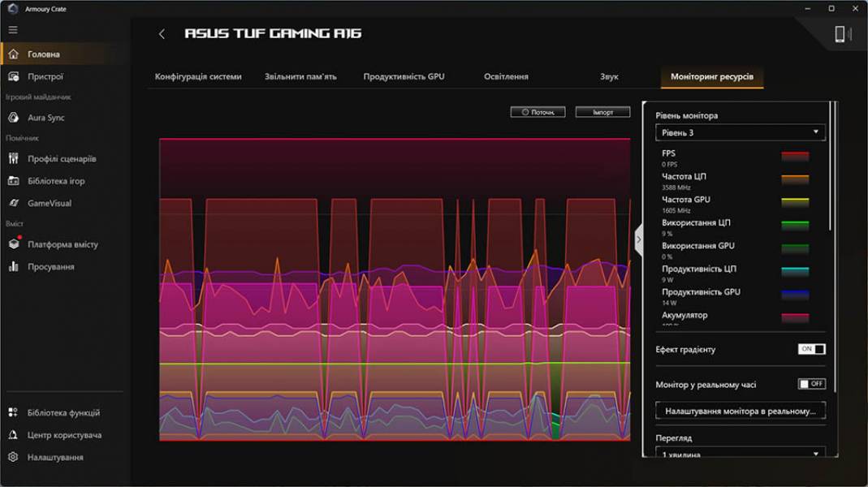The height and width of the screenshot is (487, 868).
Task: Click the FPS red color swatch
Action: point(795,155)
